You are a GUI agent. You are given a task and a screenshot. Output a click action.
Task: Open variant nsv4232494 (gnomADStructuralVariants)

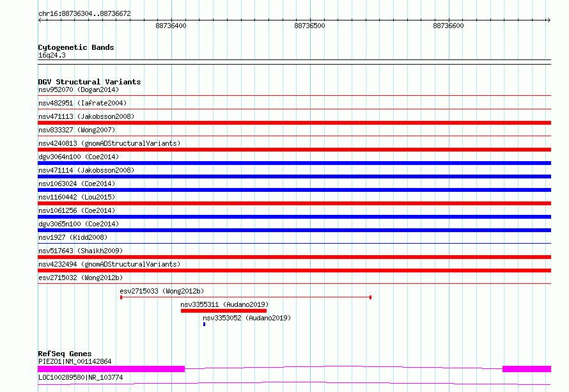pyautogui.click(x=109, y=264)
